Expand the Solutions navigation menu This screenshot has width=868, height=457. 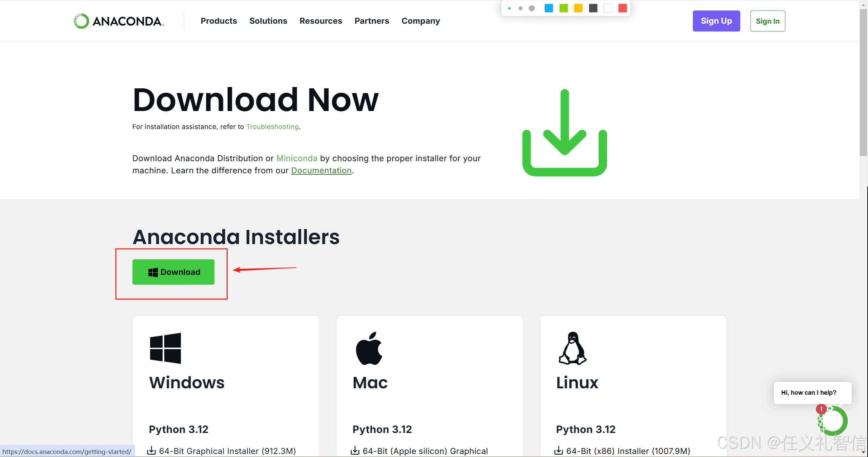click(x=268, y=21)
